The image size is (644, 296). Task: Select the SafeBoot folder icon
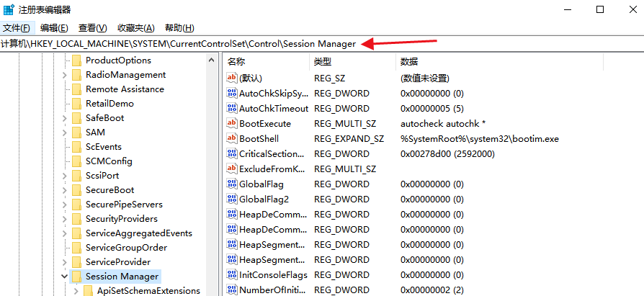click(77, 118)
